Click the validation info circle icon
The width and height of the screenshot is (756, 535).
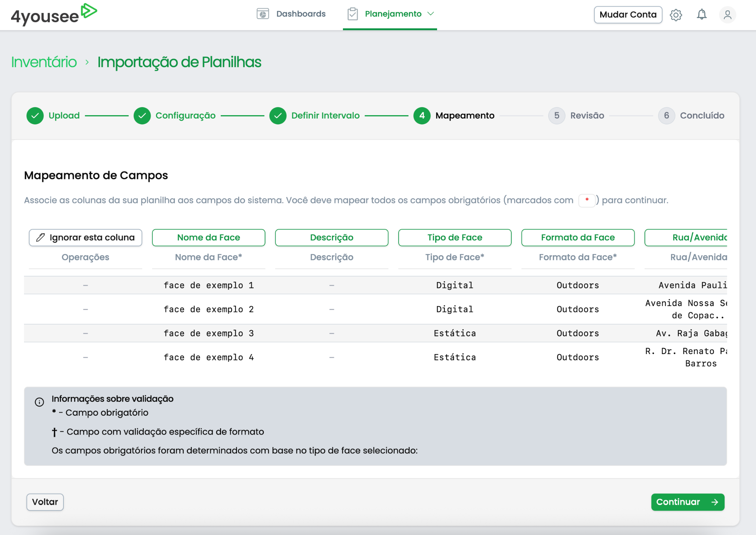click(39, 402)
